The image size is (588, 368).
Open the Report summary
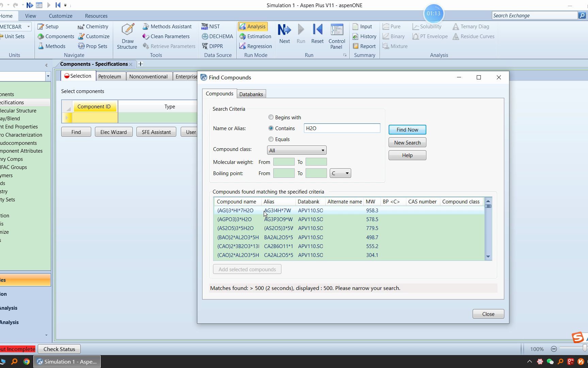coord(364,46)
